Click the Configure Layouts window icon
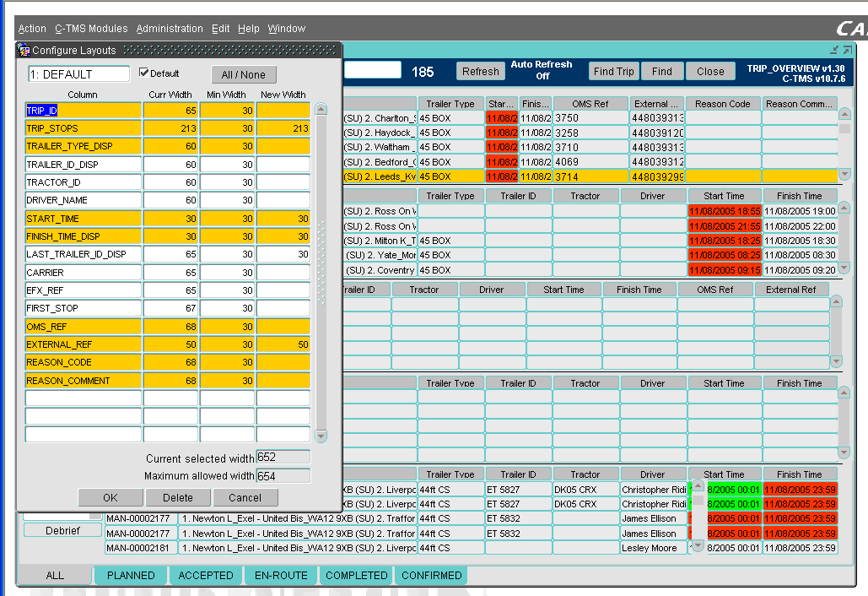 pos(24,51)
